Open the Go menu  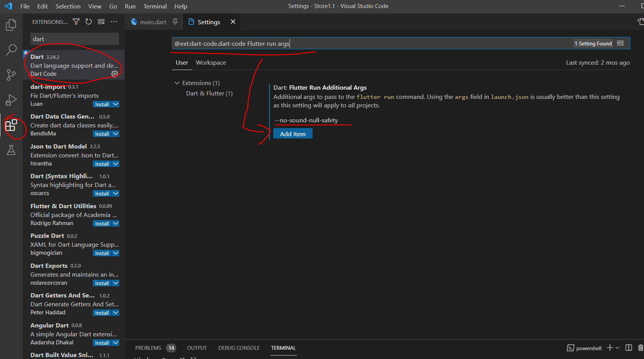[113, 6]
